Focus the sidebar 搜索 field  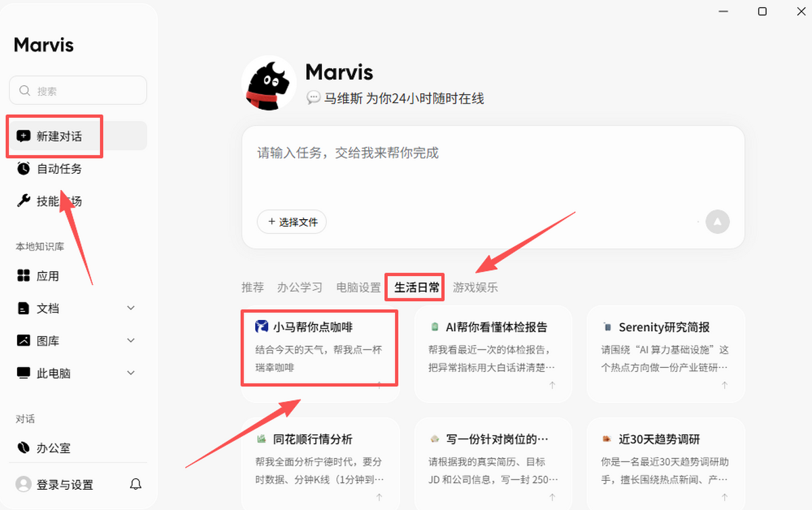coord(78,91)
